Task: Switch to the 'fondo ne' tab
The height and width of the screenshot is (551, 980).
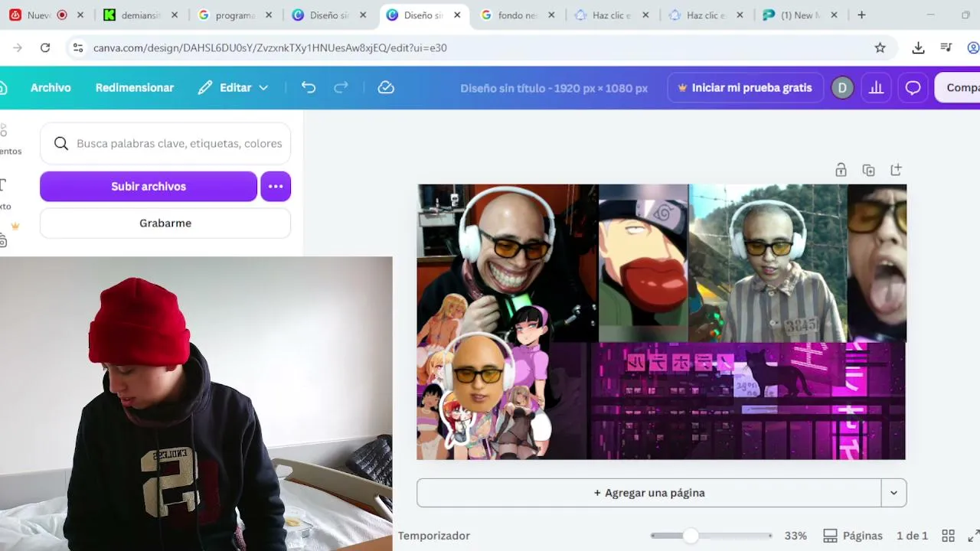Action: [518, 15]
